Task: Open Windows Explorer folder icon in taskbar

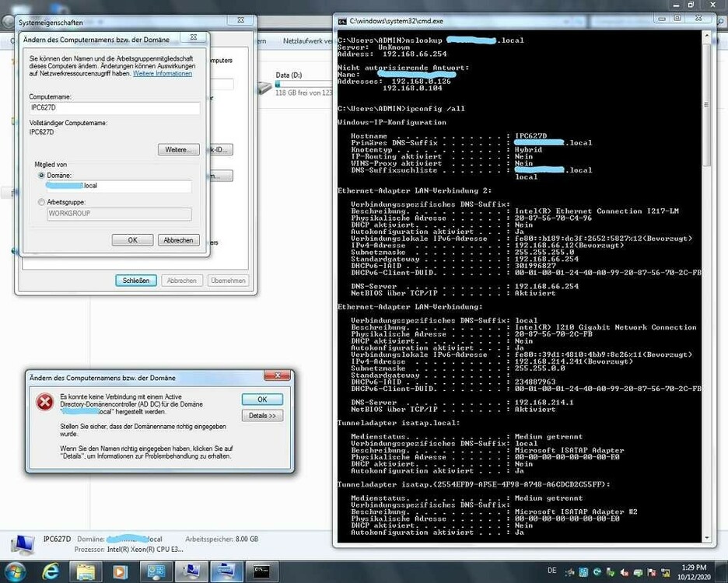Action: point(86,572)
